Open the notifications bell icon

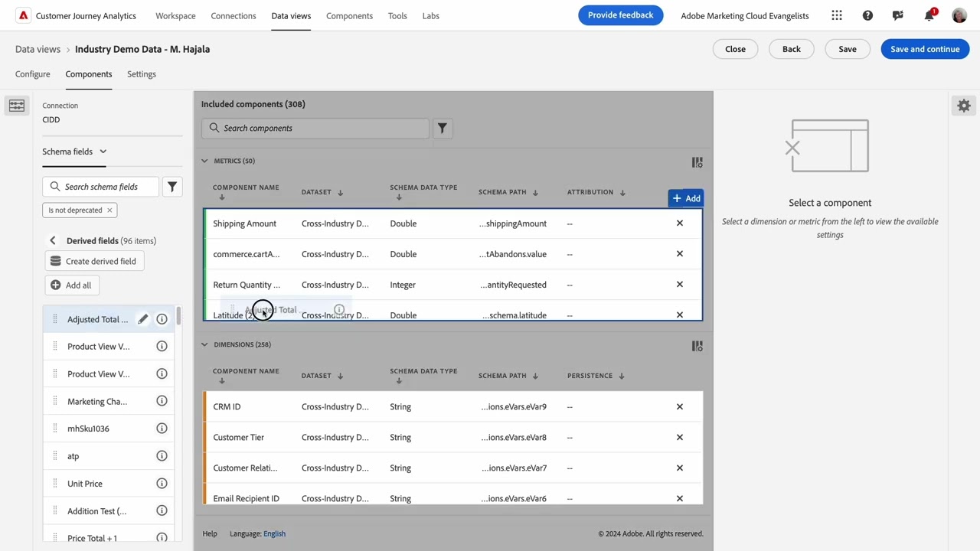pos(929,15)
